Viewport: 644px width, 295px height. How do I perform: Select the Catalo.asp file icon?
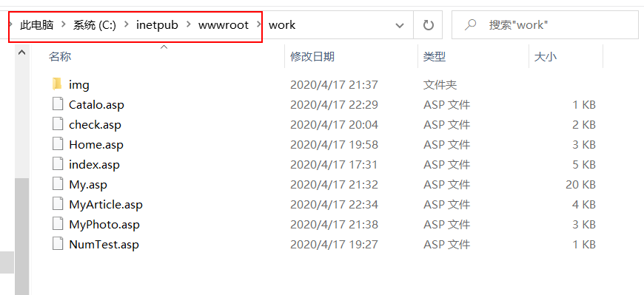coord(58,104)
